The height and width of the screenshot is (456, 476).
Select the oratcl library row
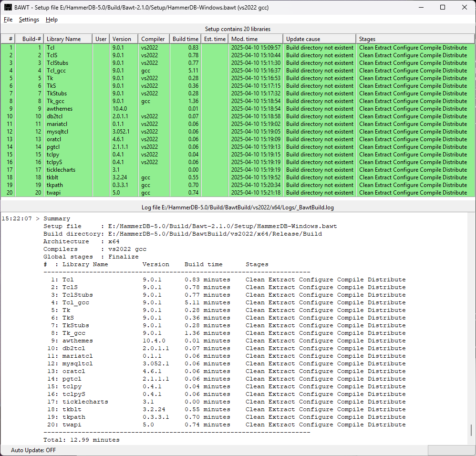238,139
